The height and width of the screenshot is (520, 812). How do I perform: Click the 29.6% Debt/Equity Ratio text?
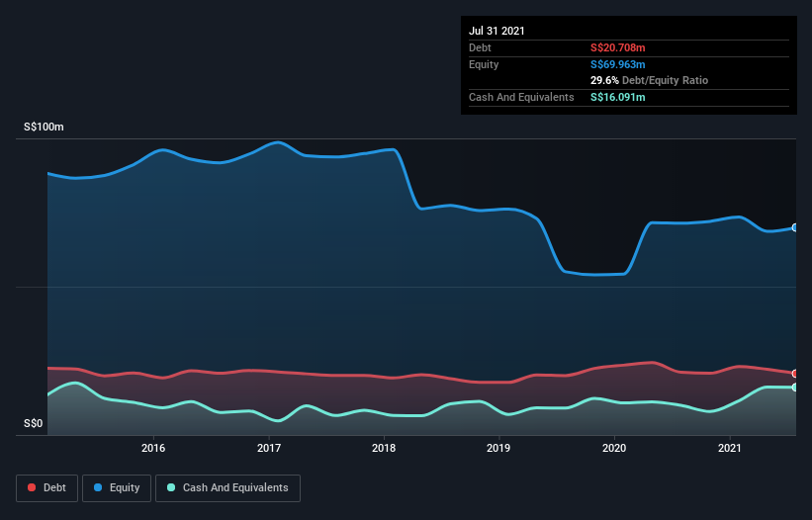point(650,80)
